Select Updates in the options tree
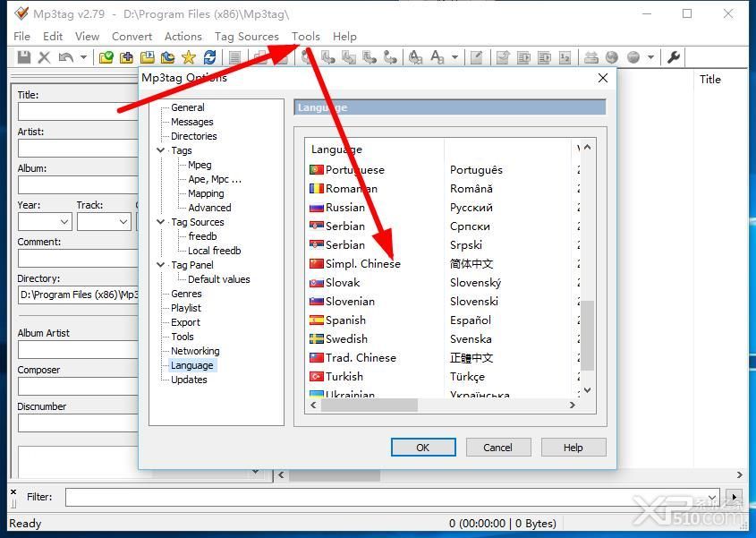This screenshot has height=538, width=756. tap(189, 380)
